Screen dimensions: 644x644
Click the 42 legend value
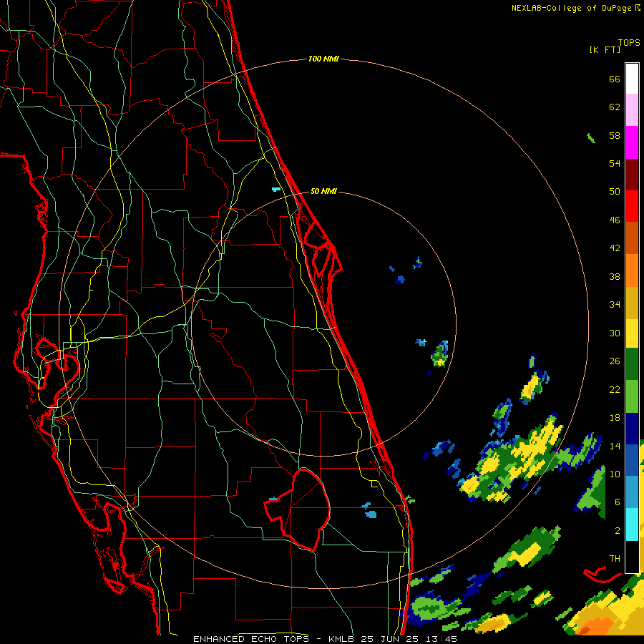coord(615,248)
